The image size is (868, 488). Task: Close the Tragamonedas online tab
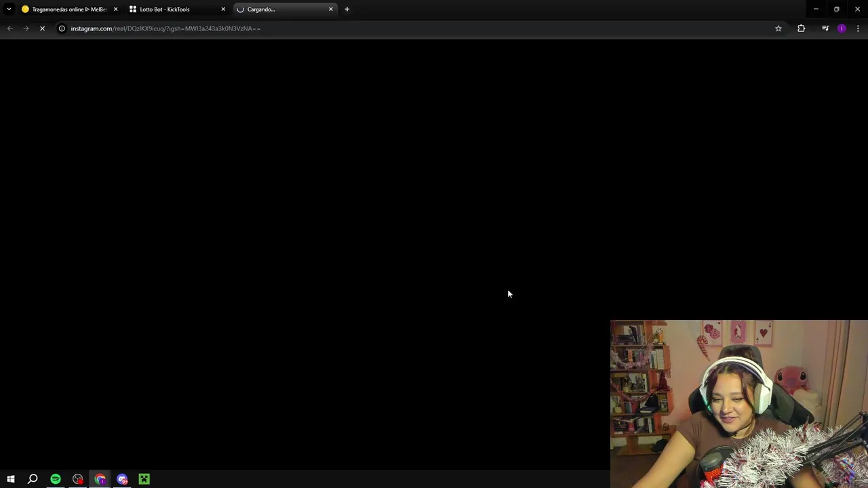point(115,9)
